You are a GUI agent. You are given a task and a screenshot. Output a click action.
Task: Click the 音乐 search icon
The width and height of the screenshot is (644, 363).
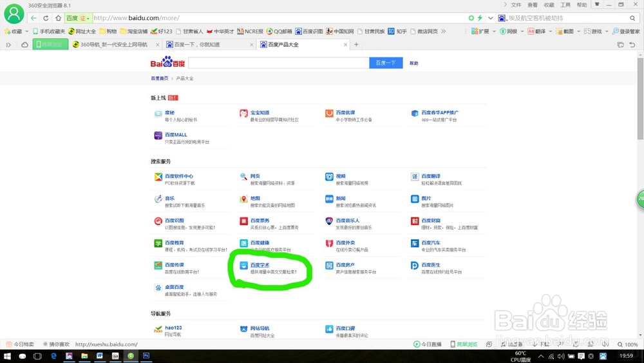click(x=158, y=199)
